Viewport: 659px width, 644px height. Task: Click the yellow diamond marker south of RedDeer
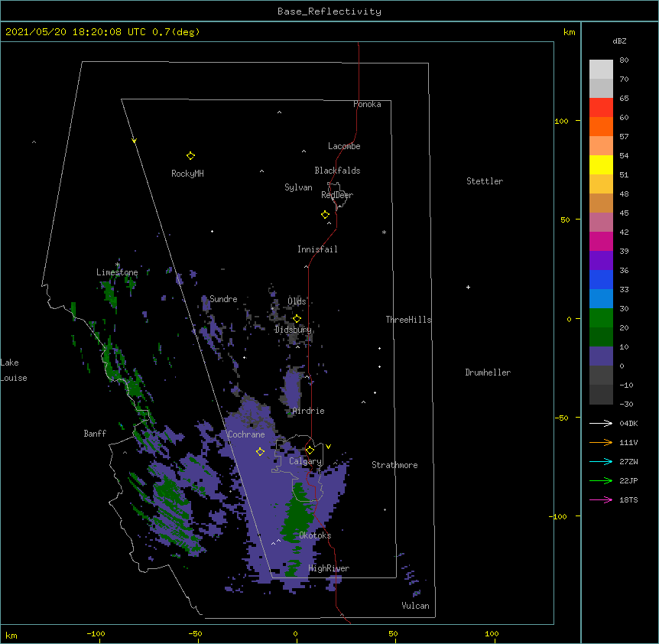point(325,215)
